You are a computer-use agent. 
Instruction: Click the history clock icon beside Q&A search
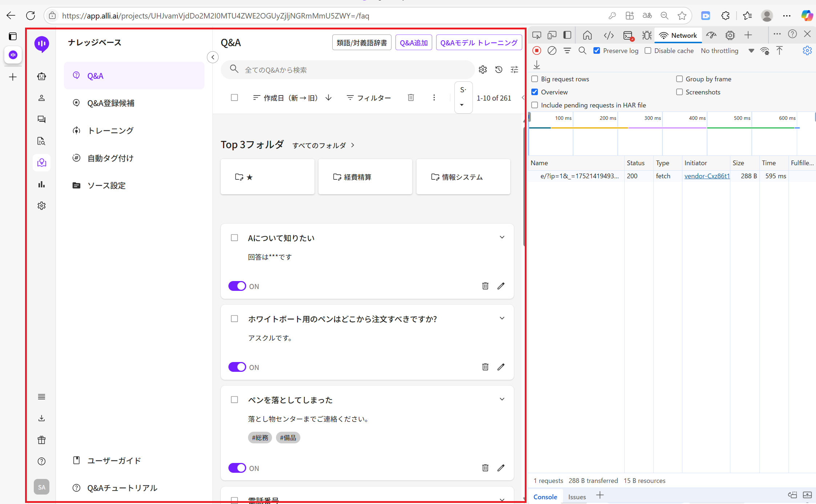pos(499,70)
